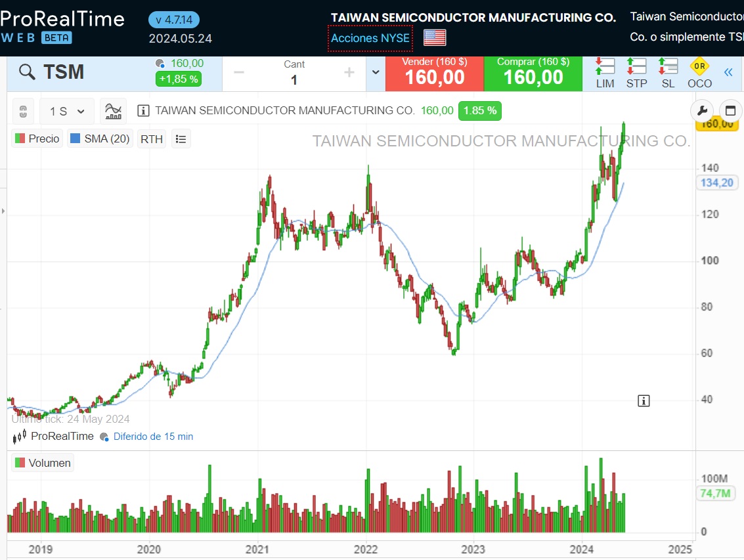Open the Acciones NYSE menu

[370, 39]
